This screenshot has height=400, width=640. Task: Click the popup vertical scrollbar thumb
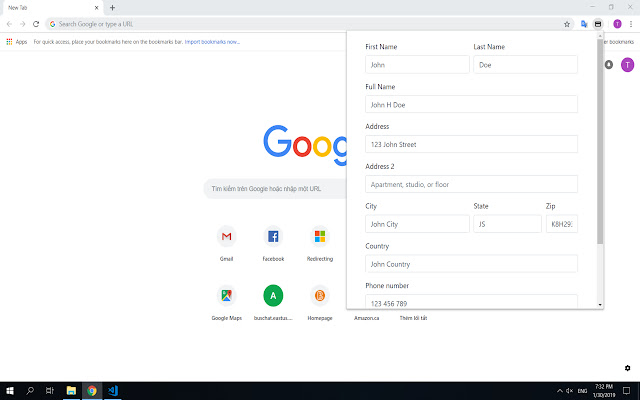pyautogui.click(x=600, y=142)
